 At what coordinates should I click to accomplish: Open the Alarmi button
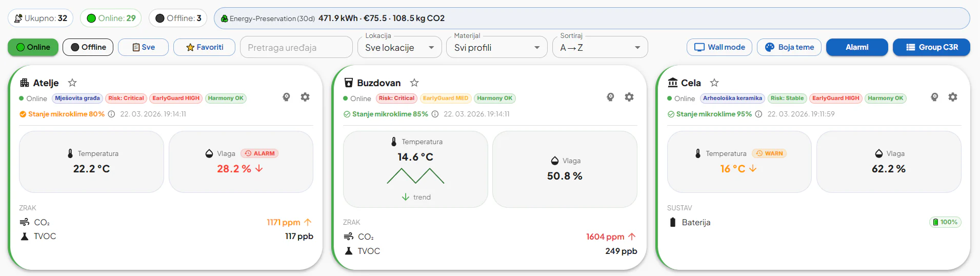857,47
